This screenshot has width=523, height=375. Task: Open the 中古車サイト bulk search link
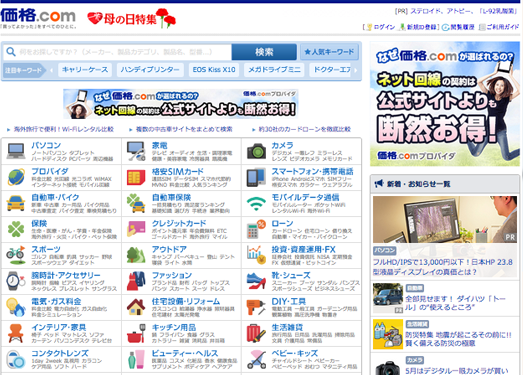[184, 129]
